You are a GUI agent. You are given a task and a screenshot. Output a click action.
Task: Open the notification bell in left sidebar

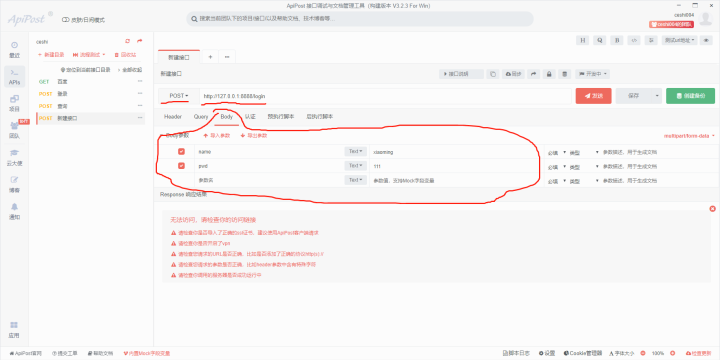tap(14, 211)
